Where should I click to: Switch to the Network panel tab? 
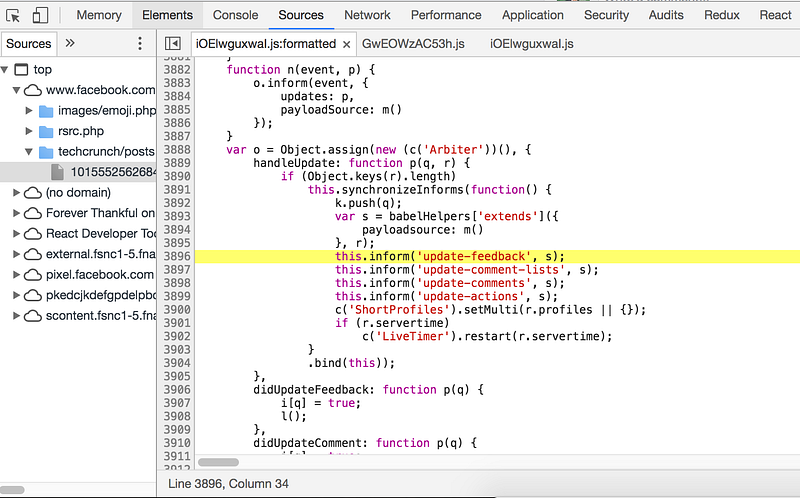tap(367, 15)
